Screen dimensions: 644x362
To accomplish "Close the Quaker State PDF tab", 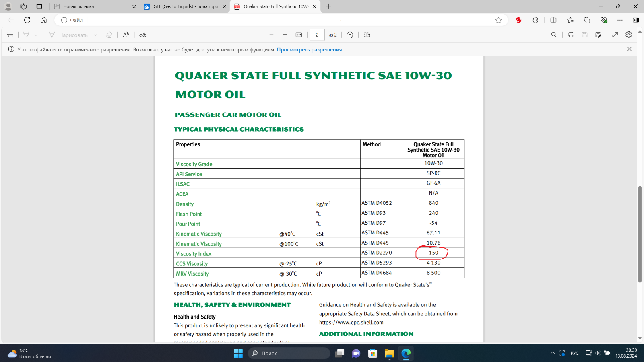I will click(x=314, y=6).
